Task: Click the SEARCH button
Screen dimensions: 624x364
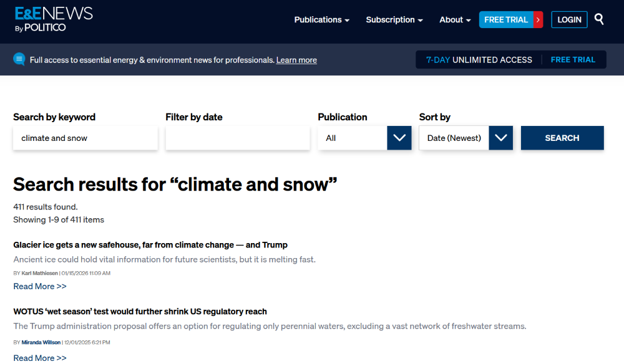Action: pyautogui.click(x=562, y=138)
